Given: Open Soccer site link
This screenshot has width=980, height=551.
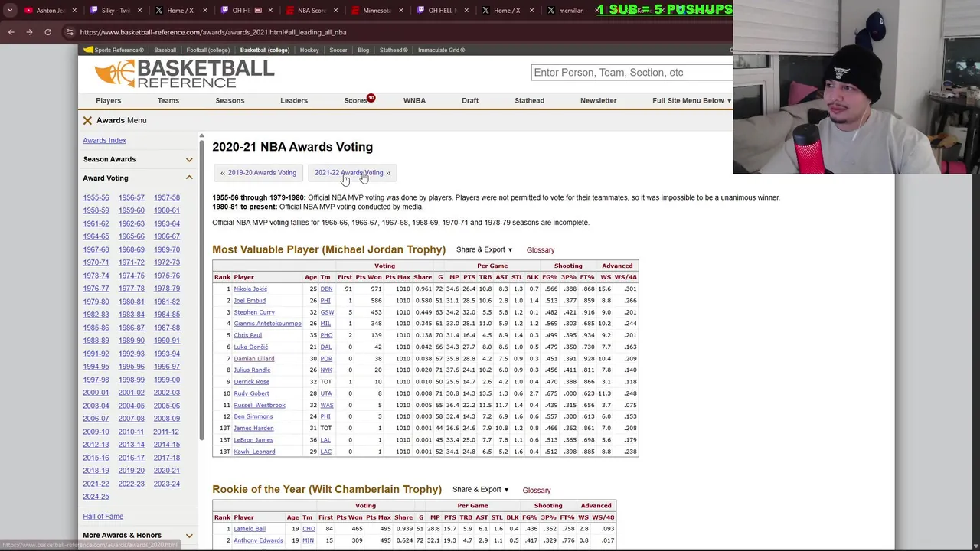Looking at the screenshot, I should 338,50.
